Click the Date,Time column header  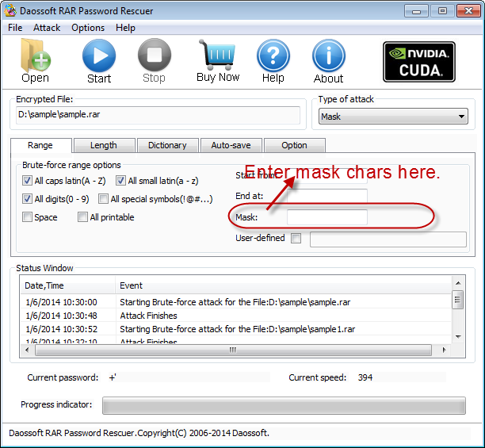pyautogui.click(x=67, y=285)
